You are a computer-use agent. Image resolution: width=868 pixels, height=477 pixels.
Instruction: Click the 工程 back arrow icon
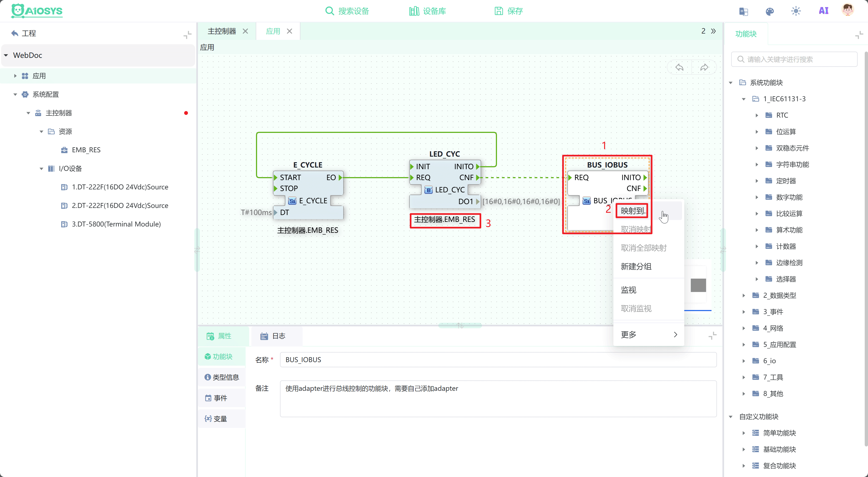(x=14, y=33)
